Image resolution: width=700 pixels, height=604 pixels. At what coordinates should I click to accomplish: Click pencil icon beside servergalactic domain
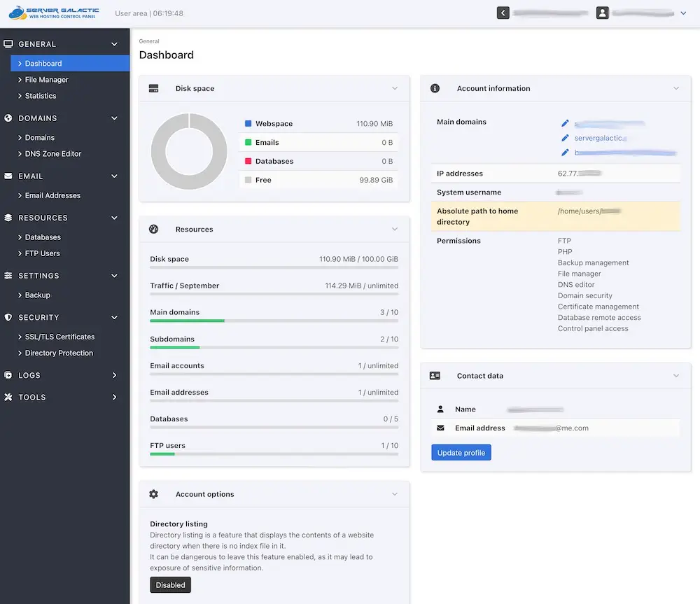[x=565, y=138]
